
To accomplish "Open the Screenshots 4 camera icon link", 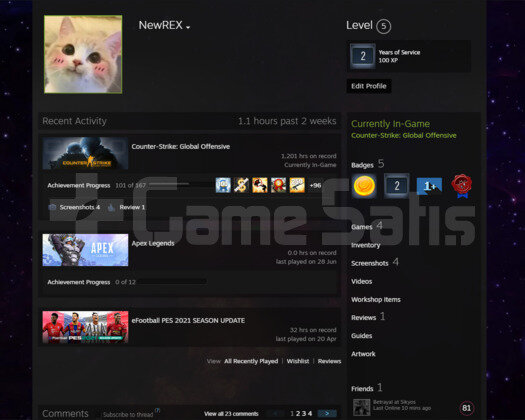I will click(x=52, y=207).
